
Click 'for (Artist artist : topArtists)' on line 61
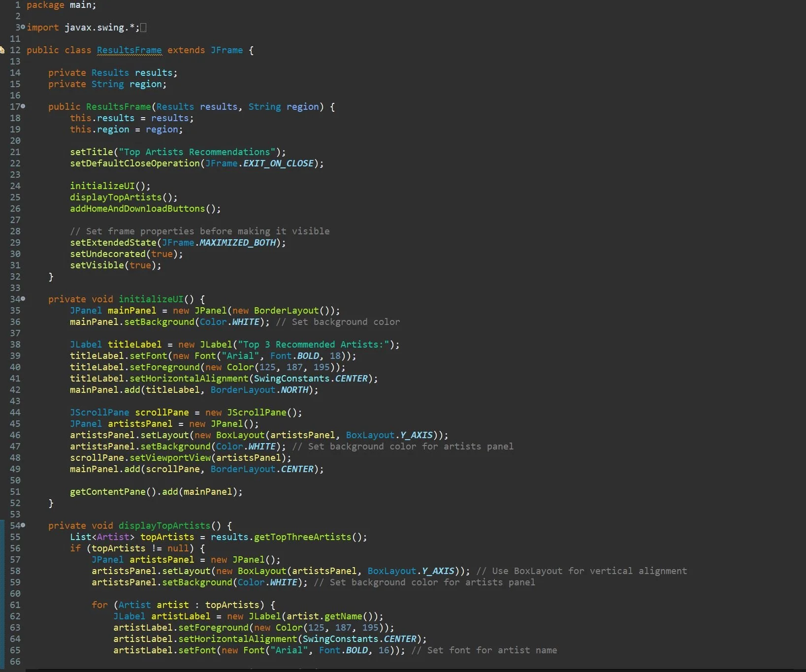point(178,605)
